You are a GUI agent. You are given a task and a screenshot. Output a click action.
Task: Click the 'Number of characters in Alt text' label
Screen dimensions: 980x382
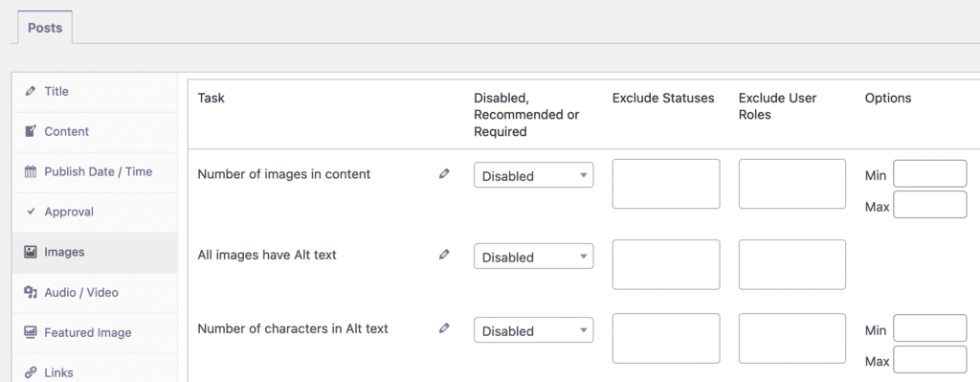(293, 328)
